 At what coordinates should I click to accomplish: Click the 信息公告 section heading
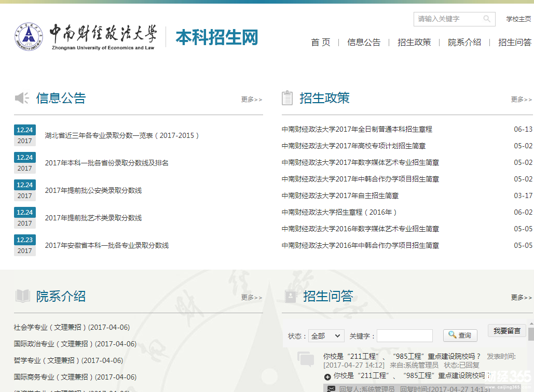pos(61,98)
